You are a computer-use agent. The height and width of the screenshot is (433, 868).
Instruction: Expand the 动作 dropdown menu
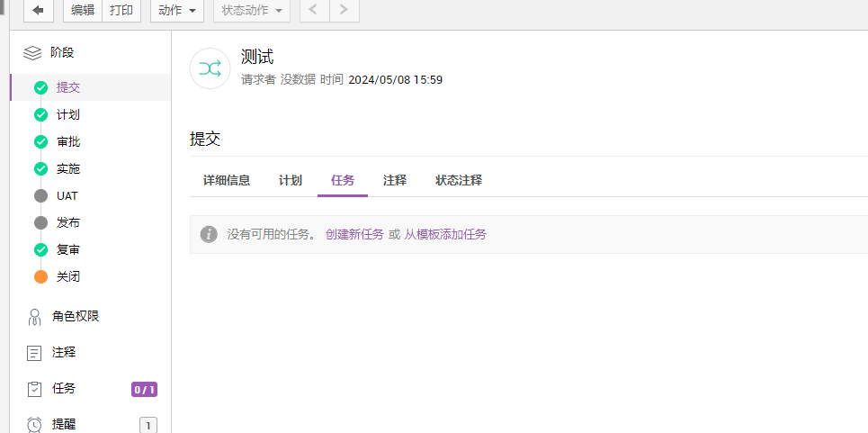pyautogui.click(x=176, y=11)
